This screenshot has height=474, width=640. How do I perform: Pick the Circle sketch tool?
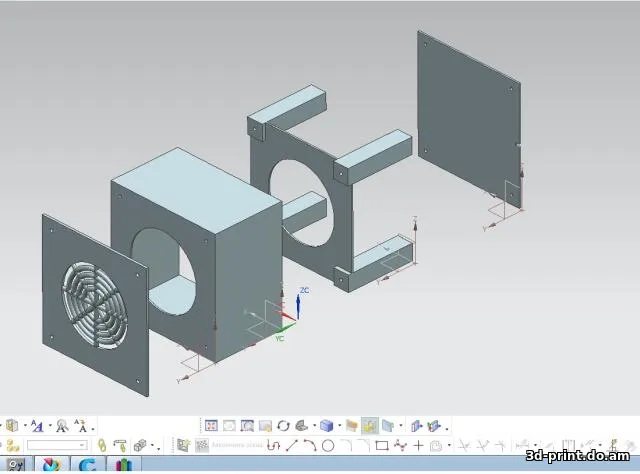[327, 445]
